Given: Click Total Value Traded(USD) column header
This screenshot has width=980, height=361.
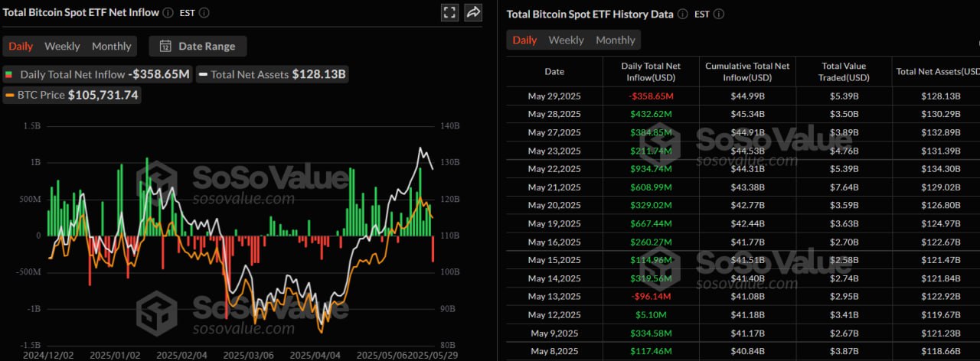Looking at the screenshot, I should click(844, 71).
